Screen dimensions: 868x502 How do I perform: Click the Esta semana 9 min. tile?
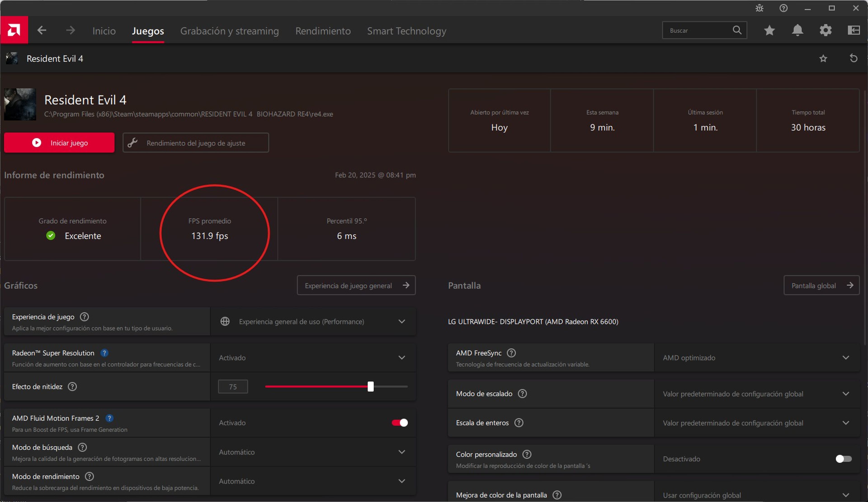[602, 120]
